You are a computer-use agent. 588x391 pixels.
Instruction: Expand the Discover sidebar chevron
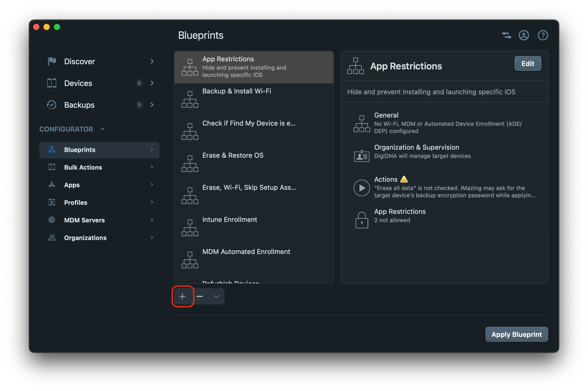click(x=152, y=61)
